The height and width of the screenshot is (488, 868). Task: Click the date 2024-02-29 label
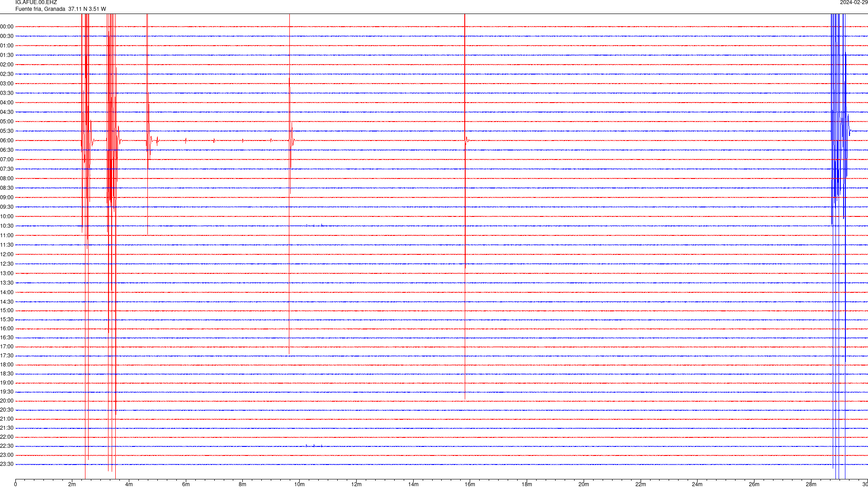854,3
